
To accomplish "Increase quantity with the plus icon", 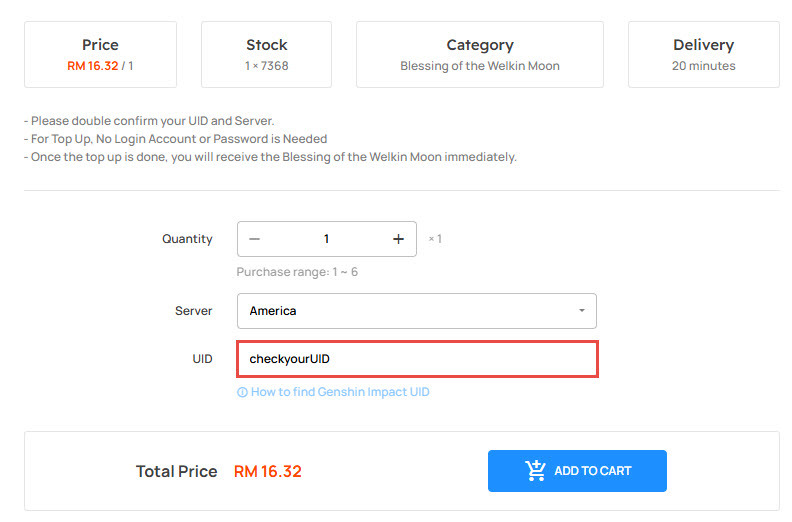I will click(x=399, y=239).
